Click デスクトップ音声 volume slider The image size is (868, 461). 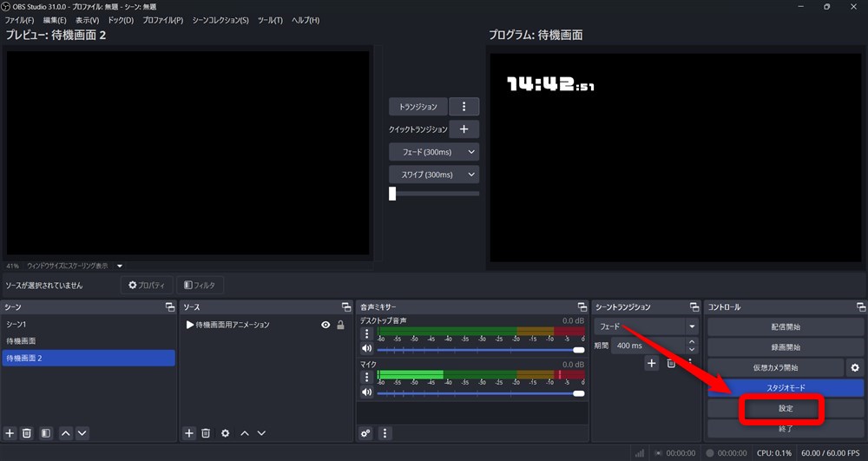[x=481, y=350]
